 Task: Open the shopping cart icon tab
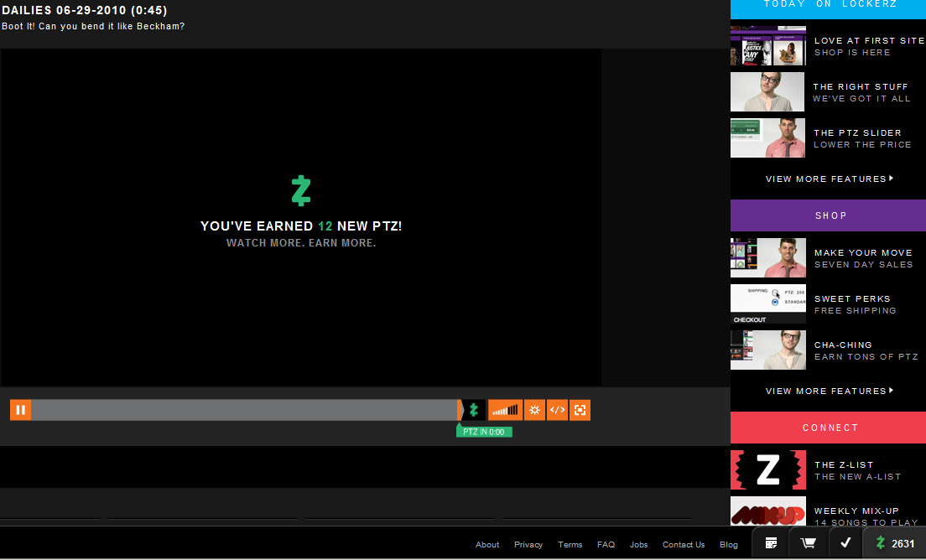tap(809, 543)
